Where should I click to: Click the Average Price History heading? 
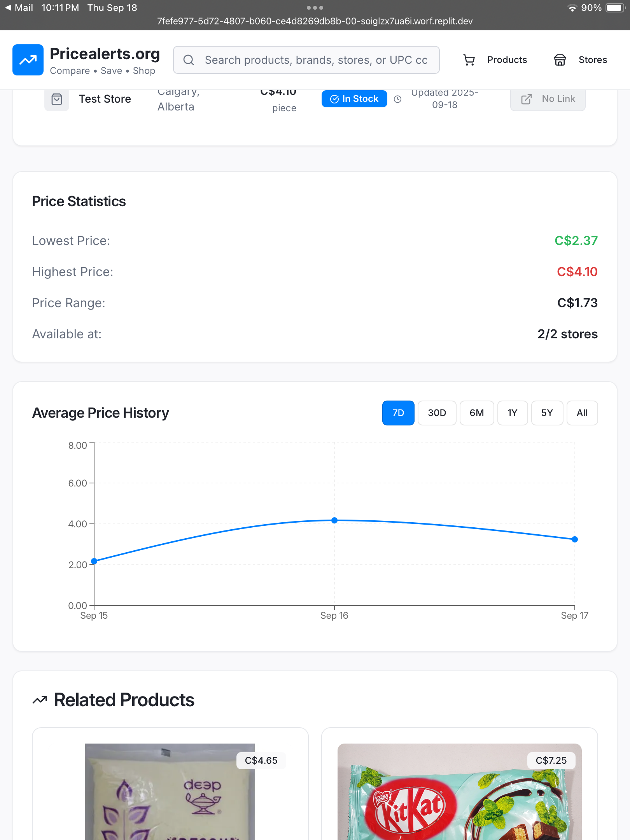click(101, 413)
